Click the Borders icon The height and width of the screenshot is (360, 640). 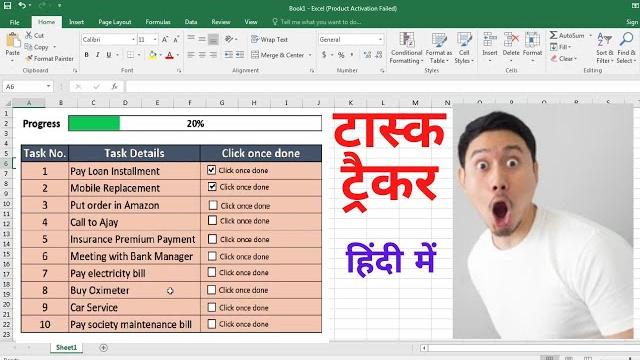(131, 55)
